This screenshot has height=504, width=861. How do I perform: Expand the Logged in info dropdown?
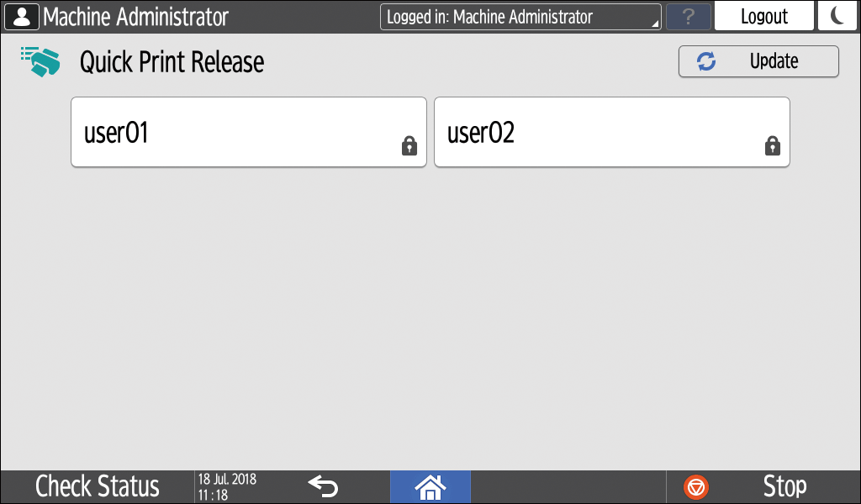click(x=520, y=17)
